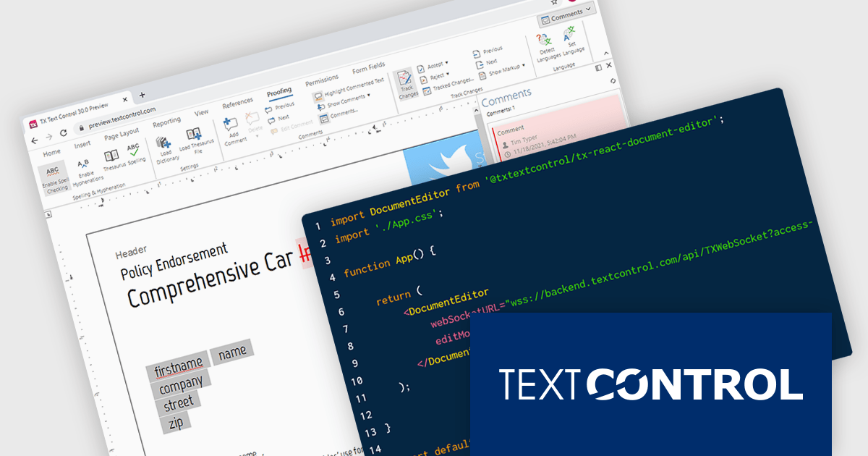
Task: Click the Detect Languages icon
Action: click(x=544, y=41)
